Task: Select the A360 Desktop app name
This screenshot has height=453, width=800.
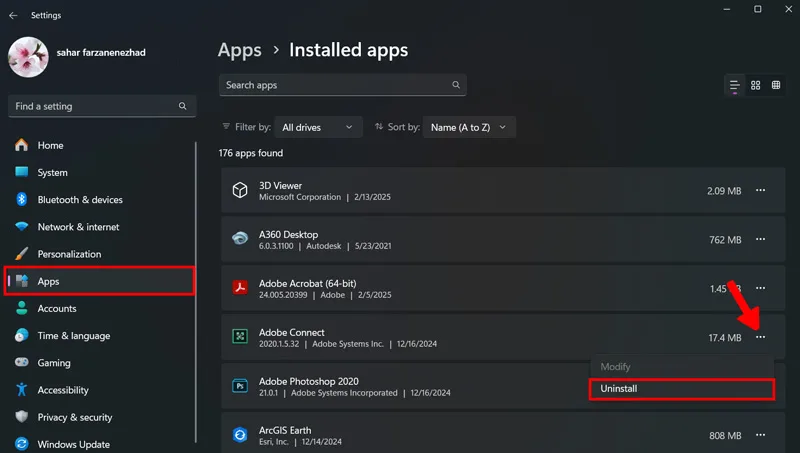Action: (288, 235)
